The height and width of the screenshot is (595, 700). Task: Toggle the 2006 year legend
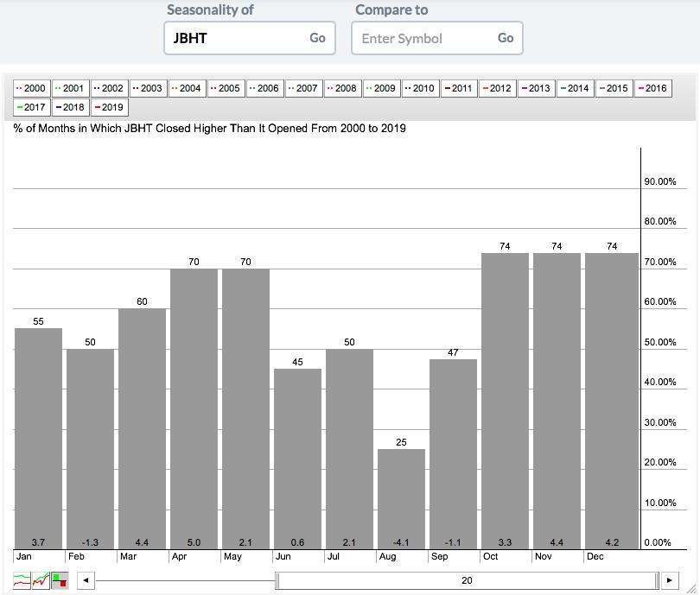coord(264,88)
